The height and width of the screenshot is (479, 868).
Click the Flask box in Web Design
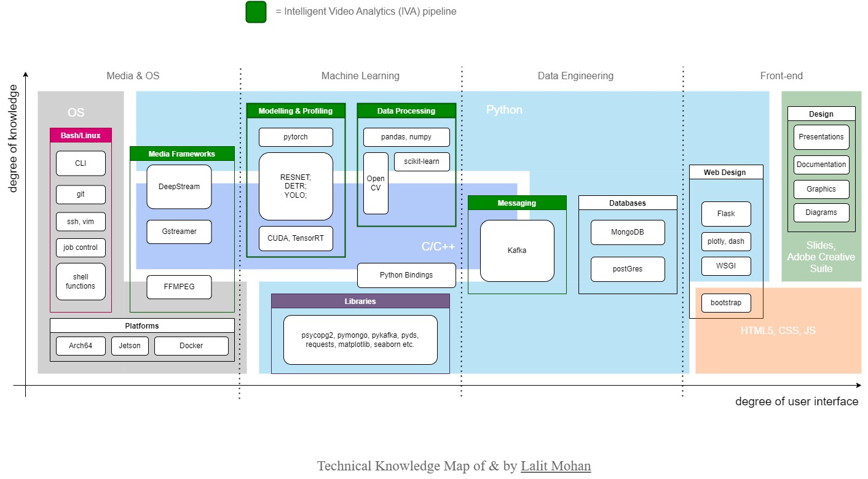click(726, 214)
